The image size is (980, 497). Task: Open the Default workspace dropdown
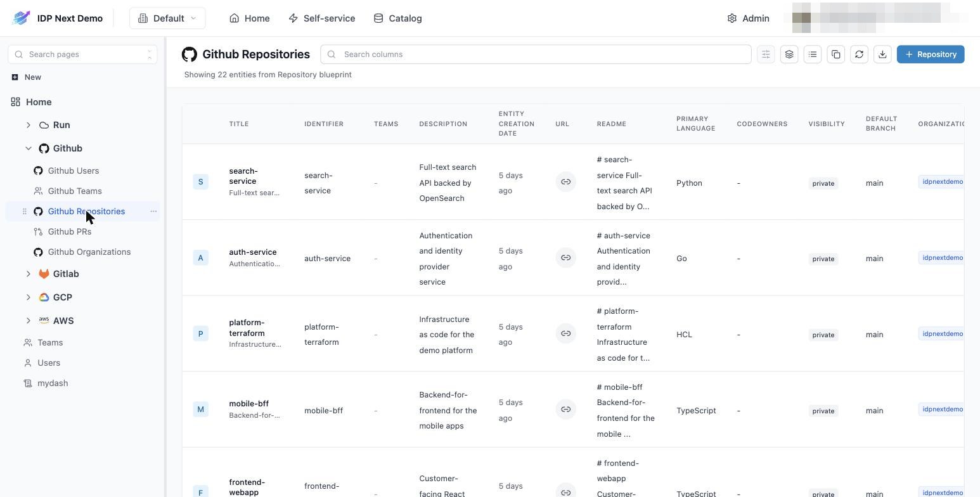pyautogui.click(x=167, y=18)
